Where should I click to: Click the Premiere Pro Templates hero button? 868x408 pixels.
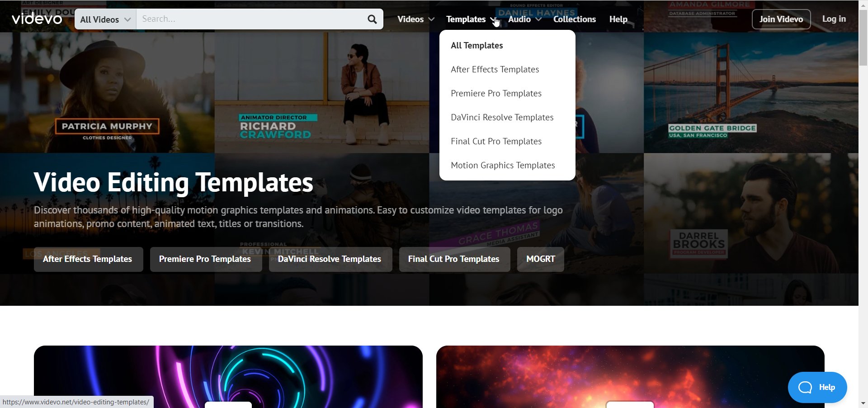point(206,259)
